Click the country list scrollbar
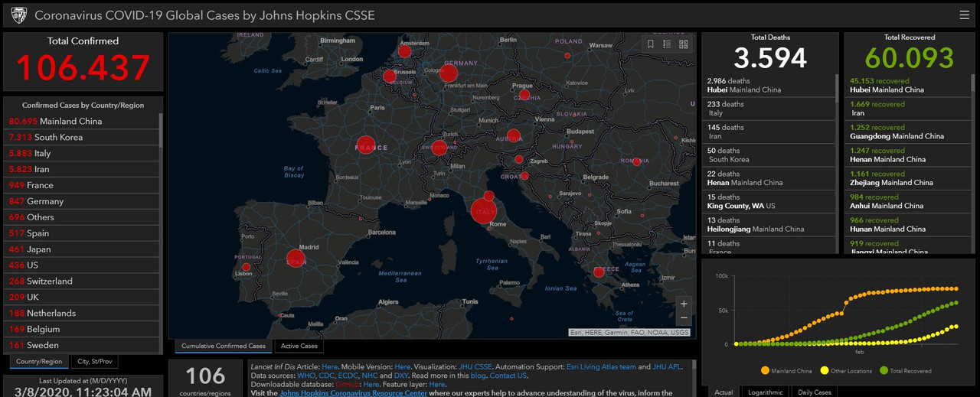The width and height of the screenshot is (980, 397). coord(161,130)
